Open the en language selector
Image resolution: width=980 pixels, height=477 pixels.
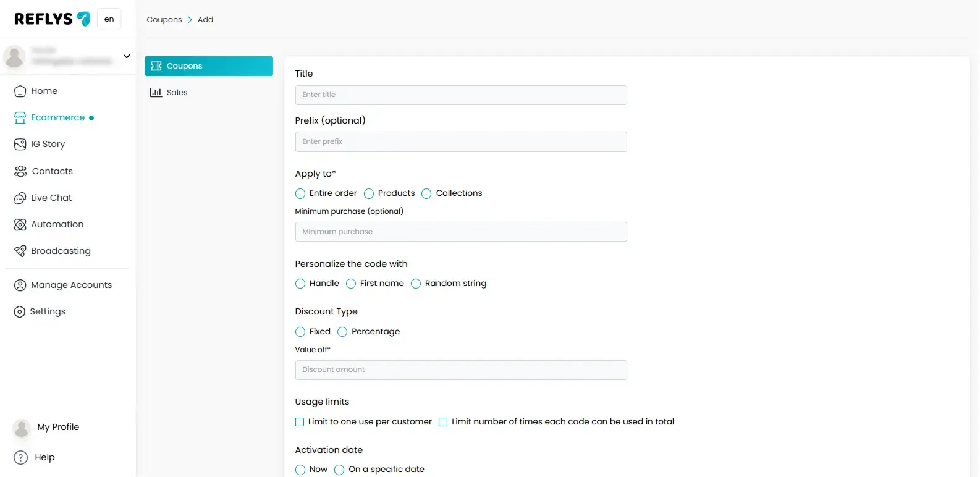coord(109,19)
